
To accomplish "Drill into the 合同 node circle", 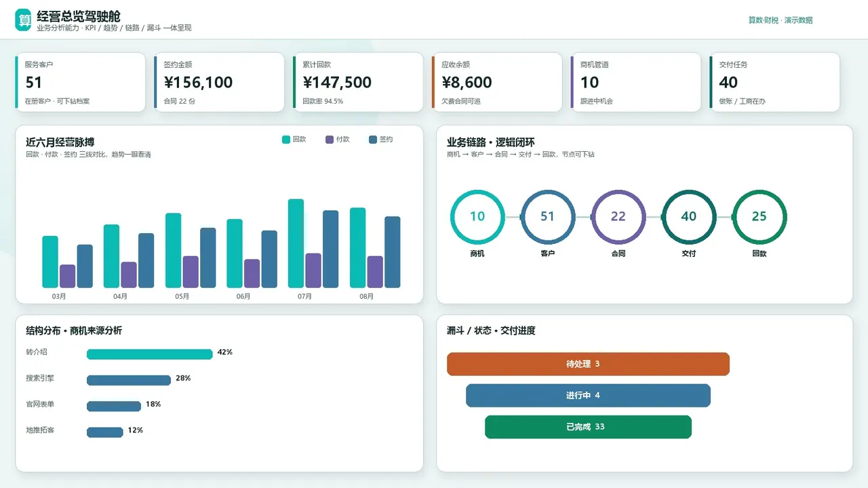I will point(618,217).
